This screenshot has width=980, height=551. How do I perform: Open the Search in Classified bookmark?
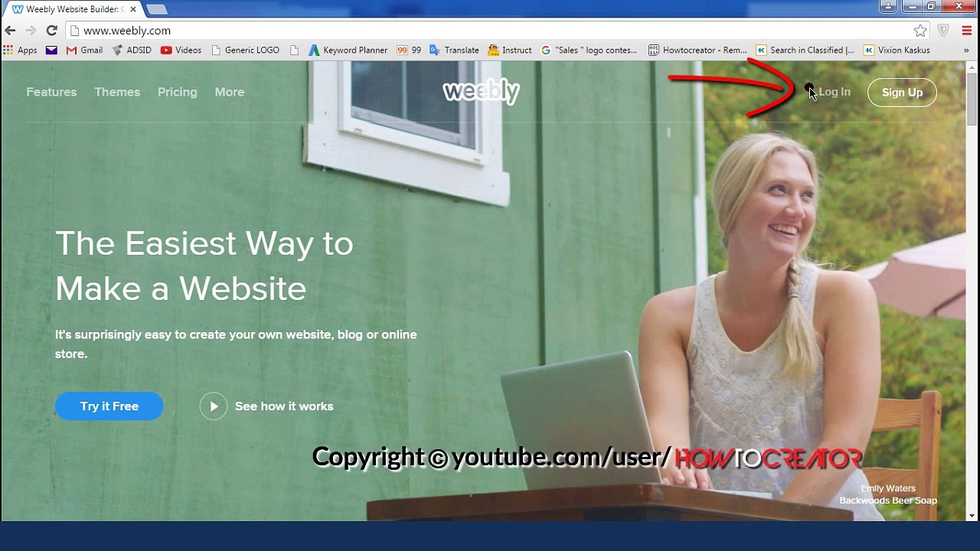coord(805,50)
